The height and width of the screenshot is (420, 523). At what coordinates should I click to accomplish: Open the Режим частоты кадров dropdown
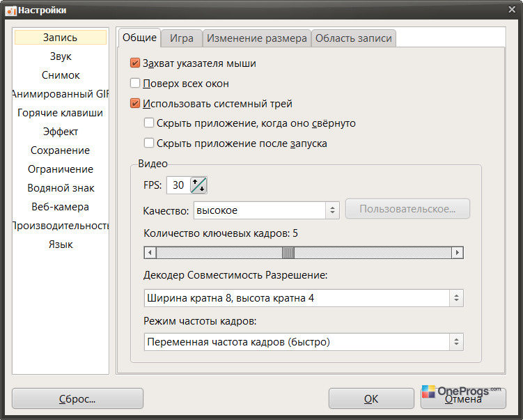pos(304,342)
